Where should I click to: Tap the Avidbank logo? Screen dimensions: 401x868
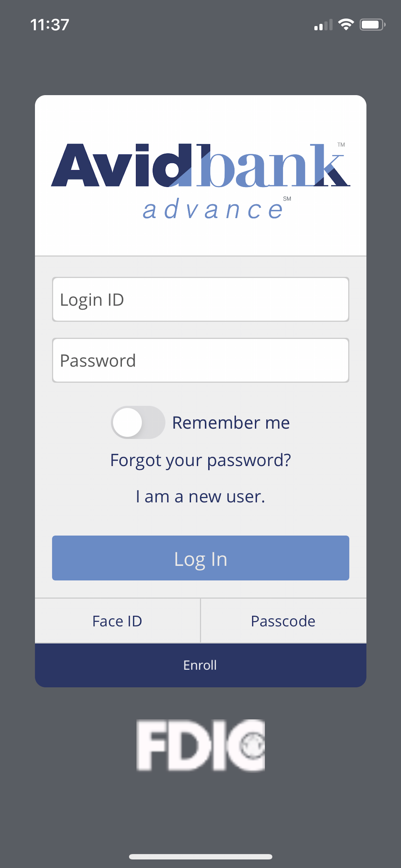point(200,165)
